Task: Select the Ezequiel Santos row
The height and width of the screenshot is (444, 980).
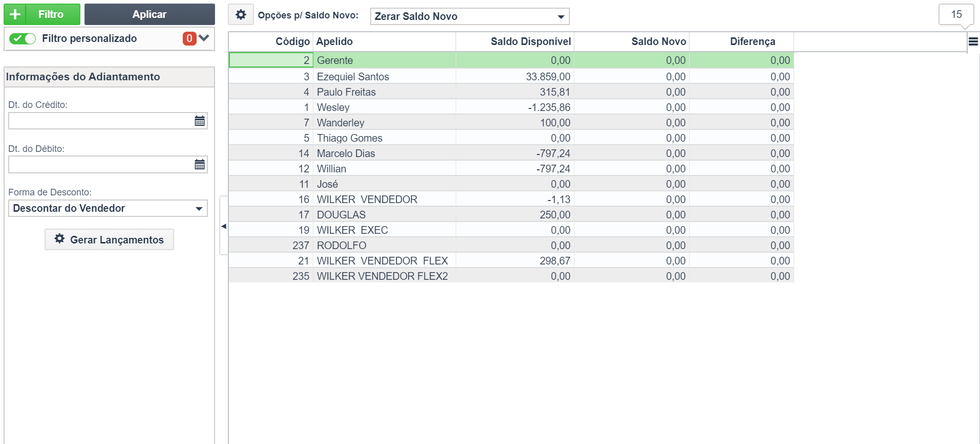Action: point(511,77)
